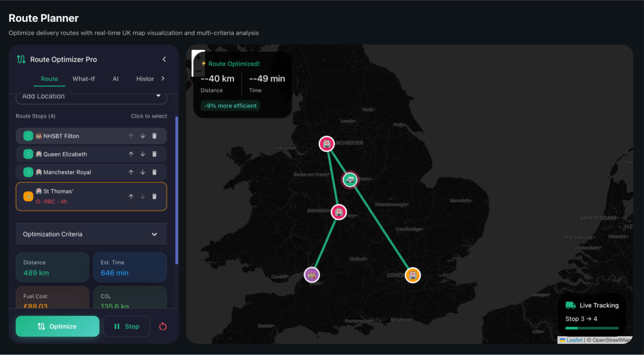Image resolution: width=644 pixels, height=356 pixels.
Task: Move Queen Elizabeth stop up
Action: pos(131,154)
